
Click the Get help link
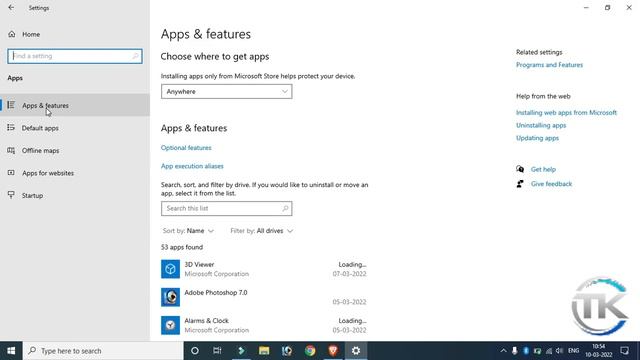[x=543, y=169]
